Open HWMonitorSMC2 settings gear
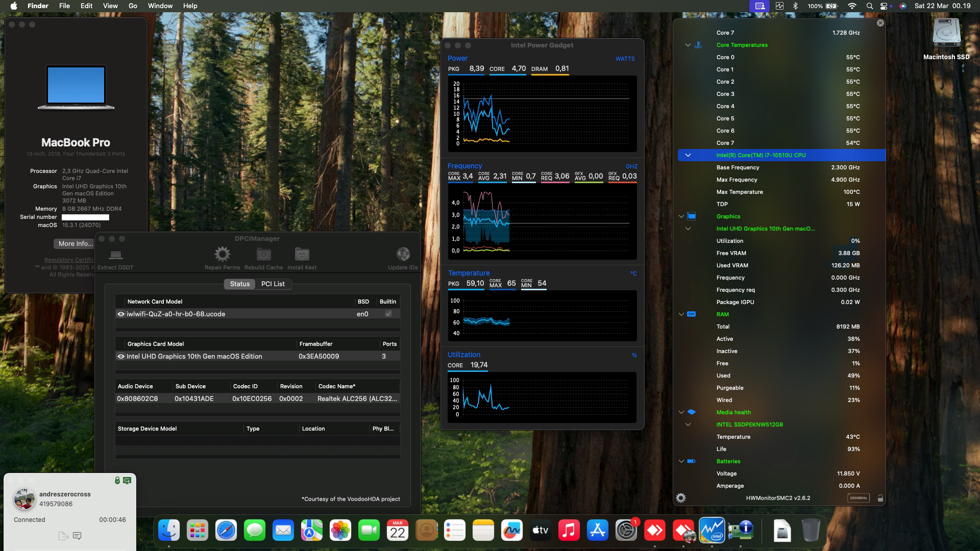Screen dimensions: 980x551 point(681,497)
